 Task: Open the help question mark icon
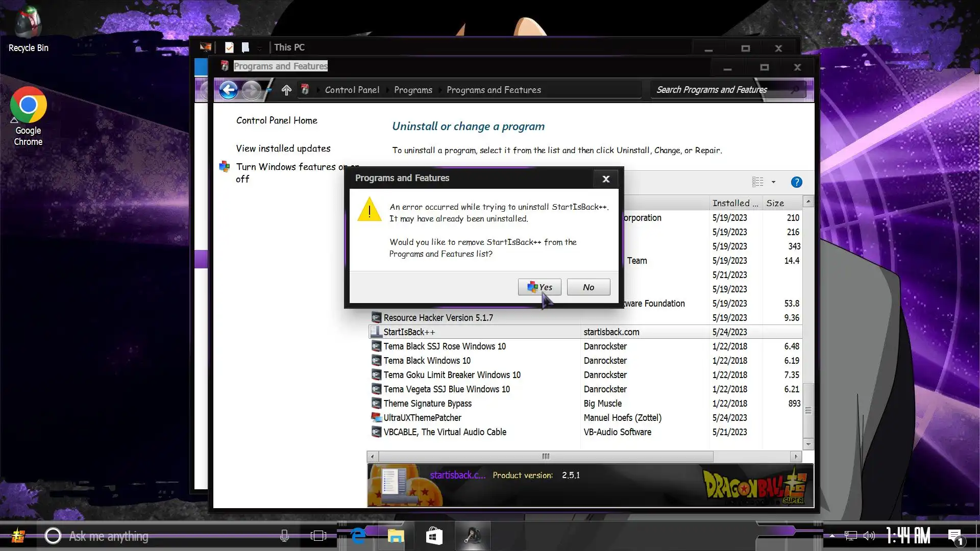point(796,182)
